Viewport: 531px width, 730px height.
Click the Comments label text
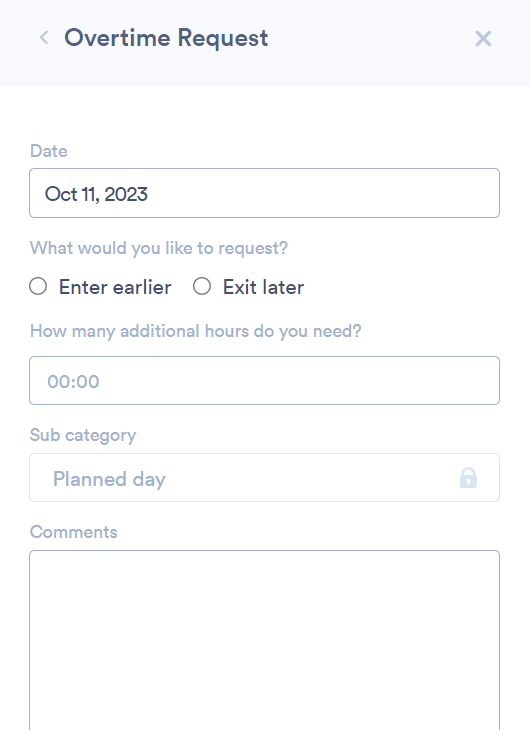coord(74,532)
